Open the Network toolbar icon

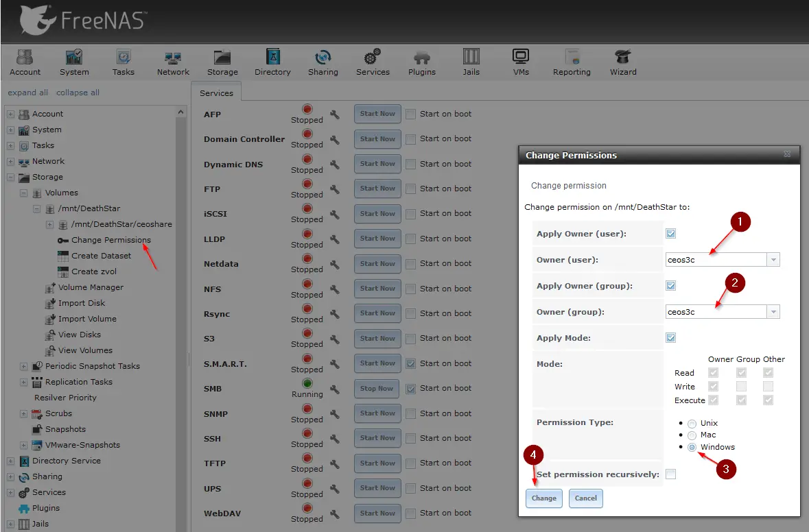pyautogui.click(x=173, y=62)
